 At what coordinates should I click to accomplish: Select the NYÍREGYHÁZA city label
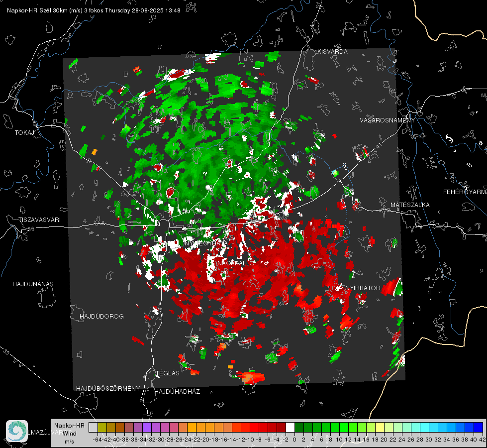[205, 243]
